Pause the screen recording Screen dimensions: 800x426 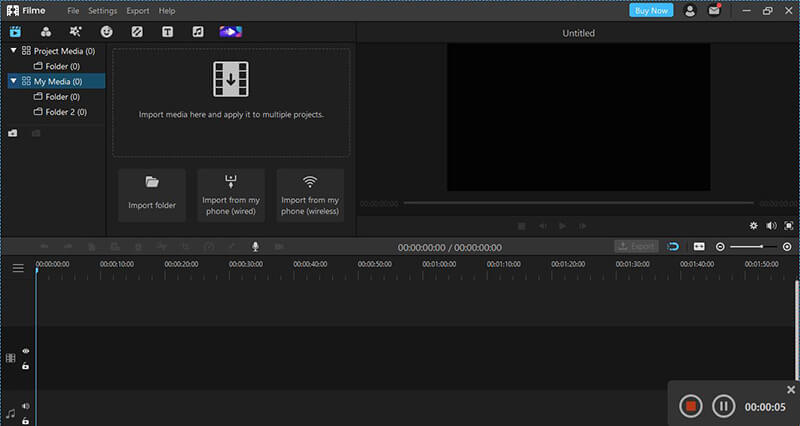[723, 406]
